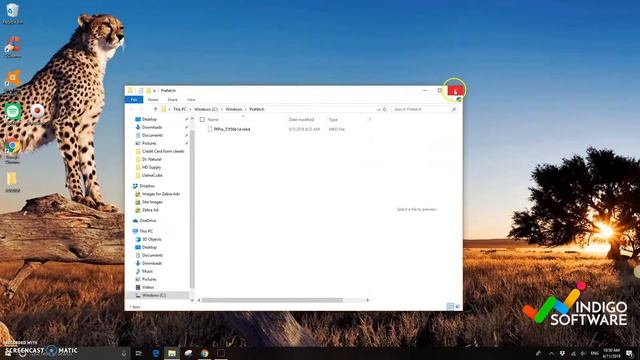640x360 pixels.
Task: Open Images for Zebra Ads folder
Action: (161, 194)
